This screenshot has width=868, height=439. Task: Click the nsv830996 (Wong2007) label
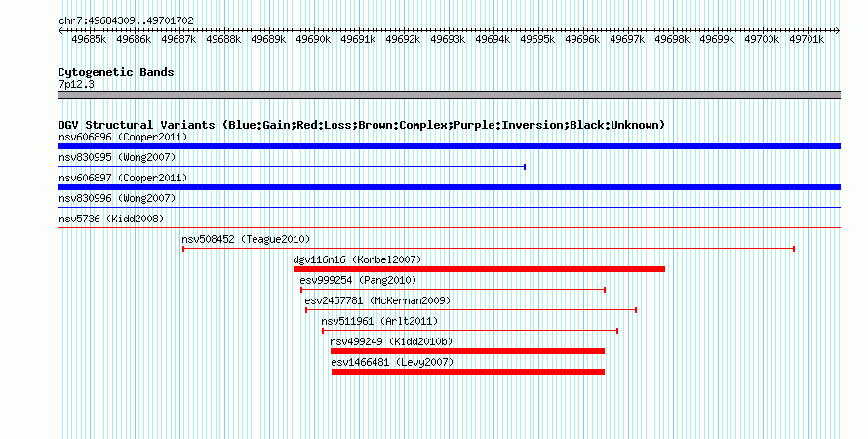(117, 198)
